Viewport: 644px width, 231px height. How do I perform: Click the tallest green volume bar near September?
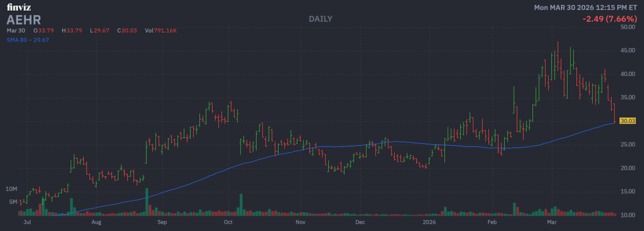click(146, 202)
